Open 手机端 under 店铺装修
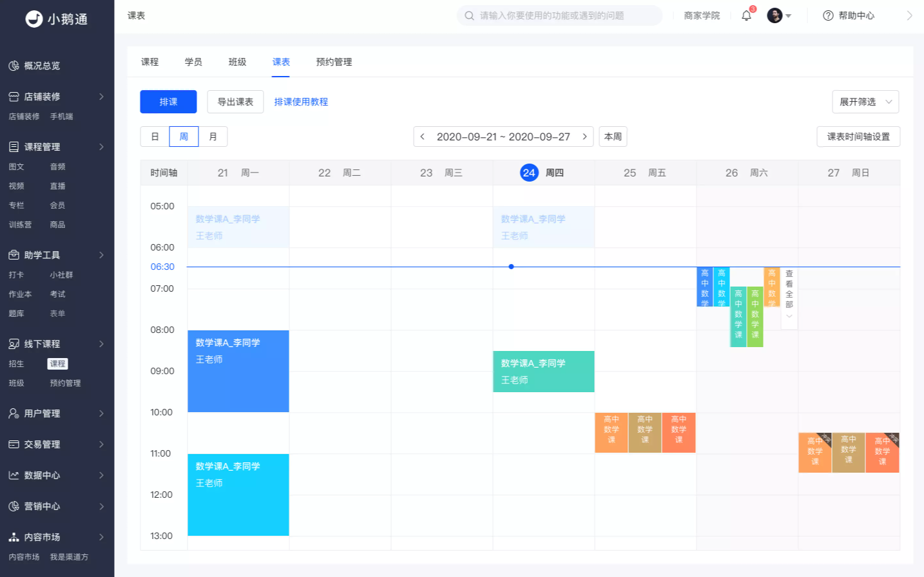Image resolution: width=924 pixels, height=577 pixels. tap(61, 117)
